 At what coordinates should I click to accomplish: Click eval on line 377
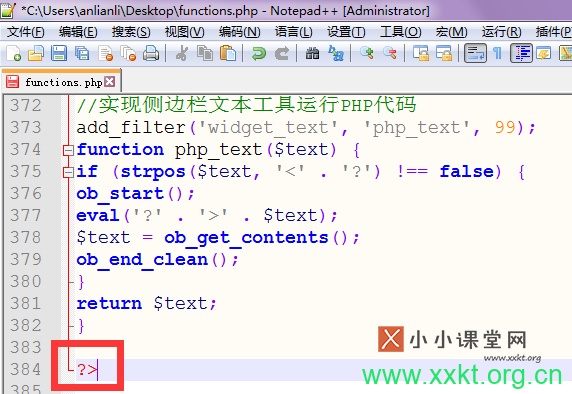pyautogui.click(x=98, y=216)
